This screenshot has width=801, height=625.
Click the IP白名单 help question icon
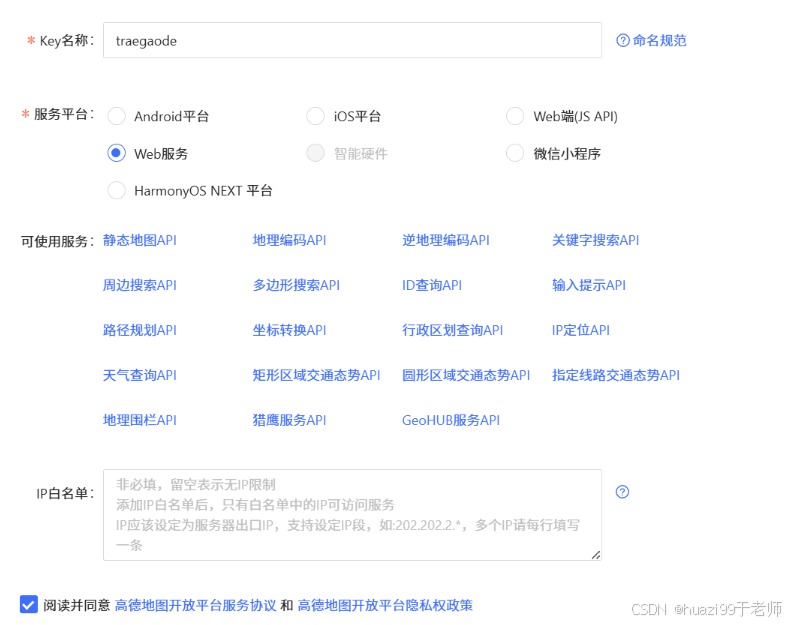coord(622,492)
